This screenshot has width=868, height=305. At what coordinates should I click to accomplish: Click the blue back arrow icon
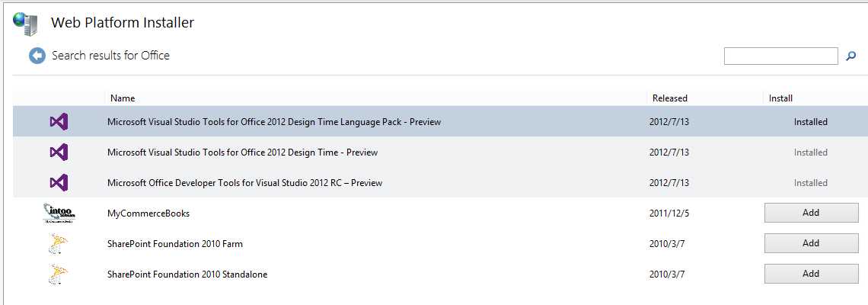tap(37, 56)
